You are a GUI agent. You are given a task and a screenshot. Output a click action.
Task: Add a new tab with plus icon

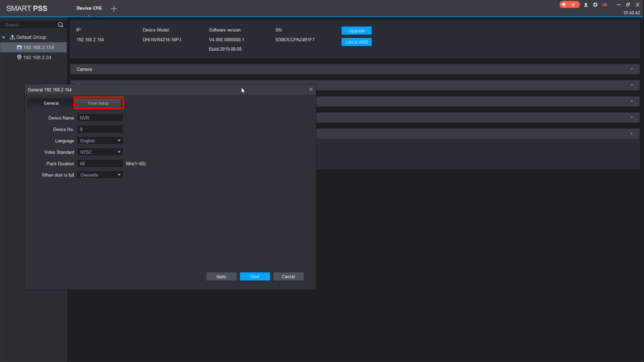coord(114,8)
